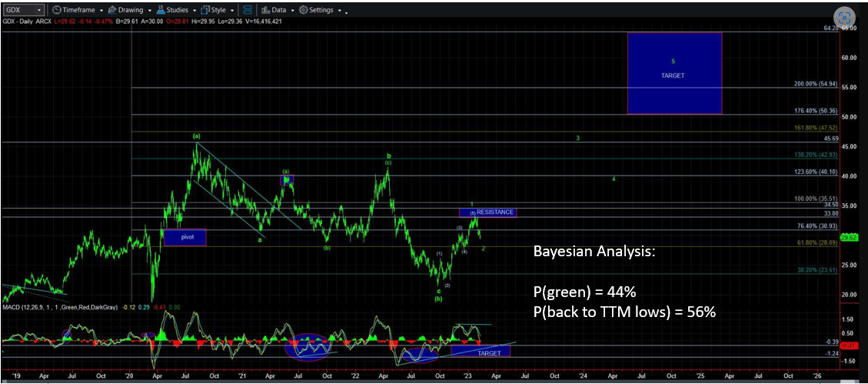Select the MACD TARGET box
The height and width of the screenshot is (384, 868).
[x=481, y=351]
